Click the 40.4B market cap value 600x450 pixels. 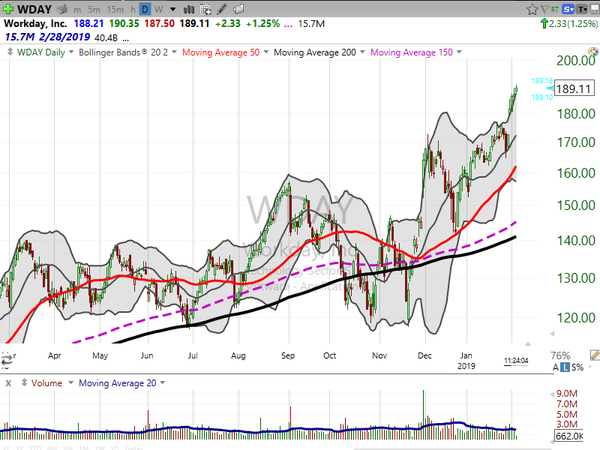click(x=106, y=38)
